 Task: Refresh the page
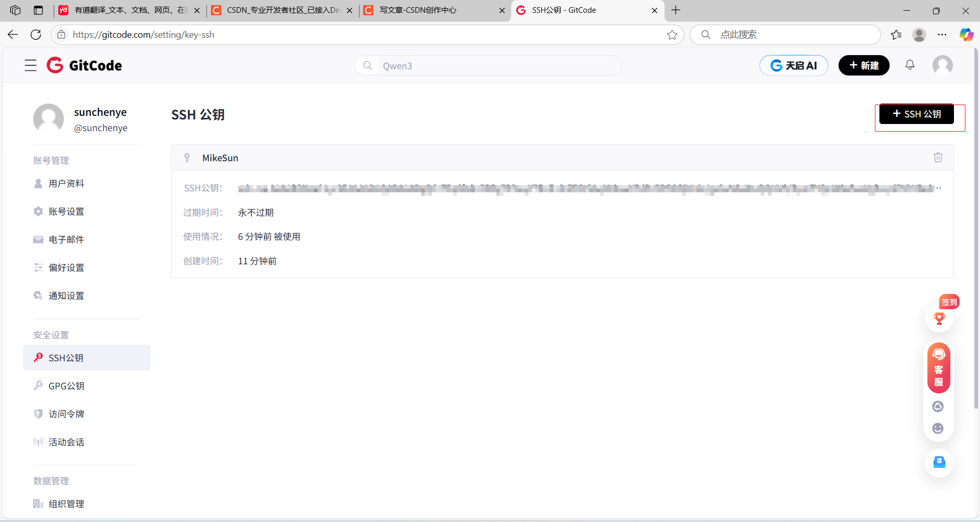(x=35, y=34)
